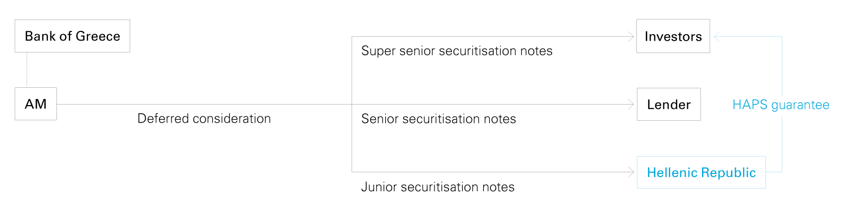Select the AM entity box
The image size is (868, 220).
tap(36, 104)
